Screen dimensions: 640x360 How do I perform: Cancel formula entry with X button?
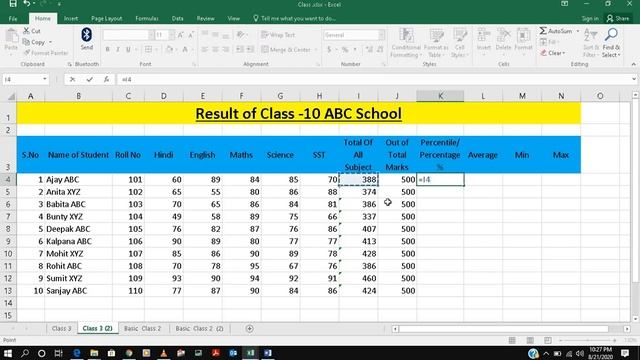click(72, 79)
